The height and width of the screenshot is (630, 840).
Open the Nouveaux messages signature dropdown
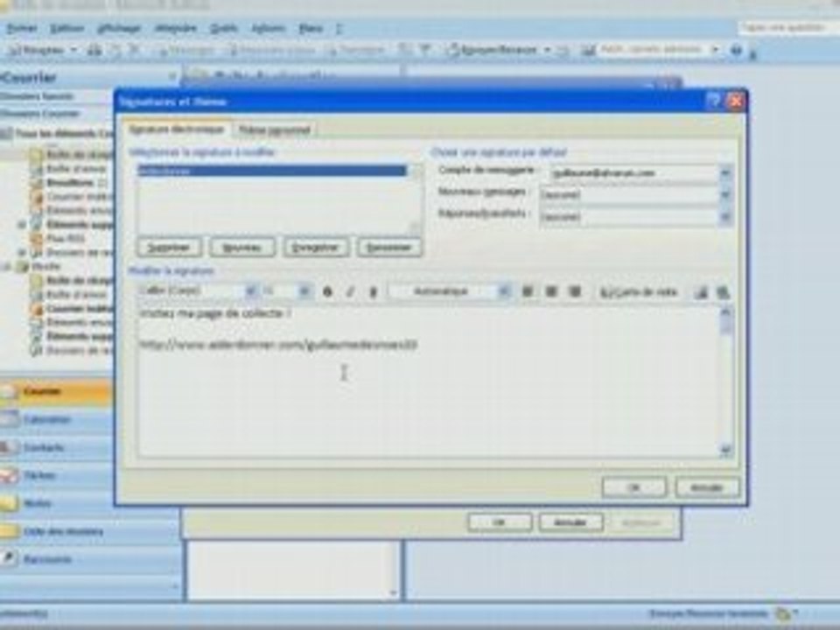724,194
